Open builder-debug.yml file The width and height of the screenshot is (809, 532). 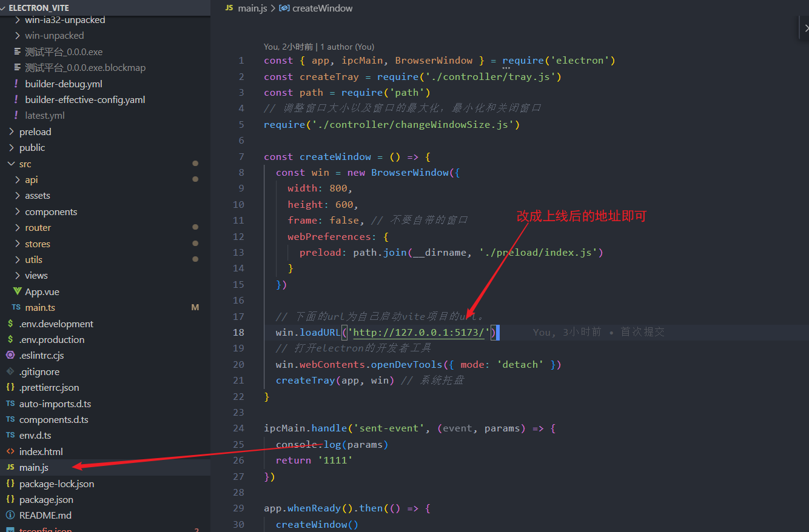click(x=64, y=84)
